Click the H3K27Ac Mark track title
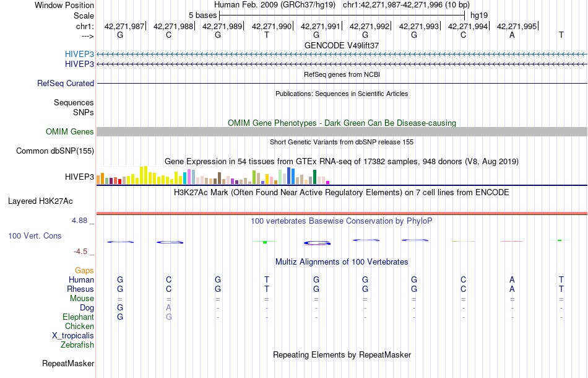The height and width of the screenshot is (378, 588). (x=342, y=193)
